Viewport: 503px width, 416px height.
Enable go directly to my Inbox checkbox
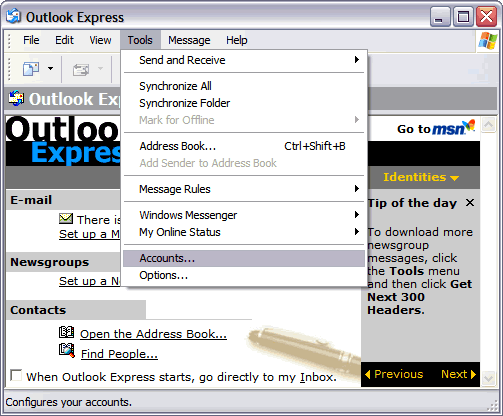pos(16,375)
